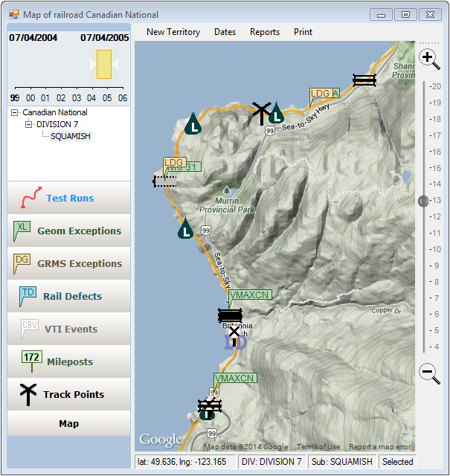Click the zoom in magnifier icon
Viewport: 450px width, 476px height.
(429, 58)
